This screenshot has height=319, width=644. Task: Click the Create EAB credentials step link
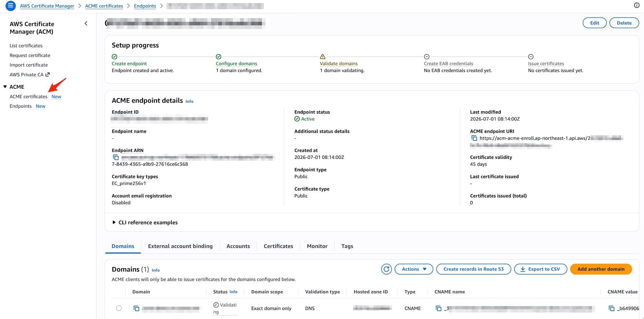click(449, 64)
